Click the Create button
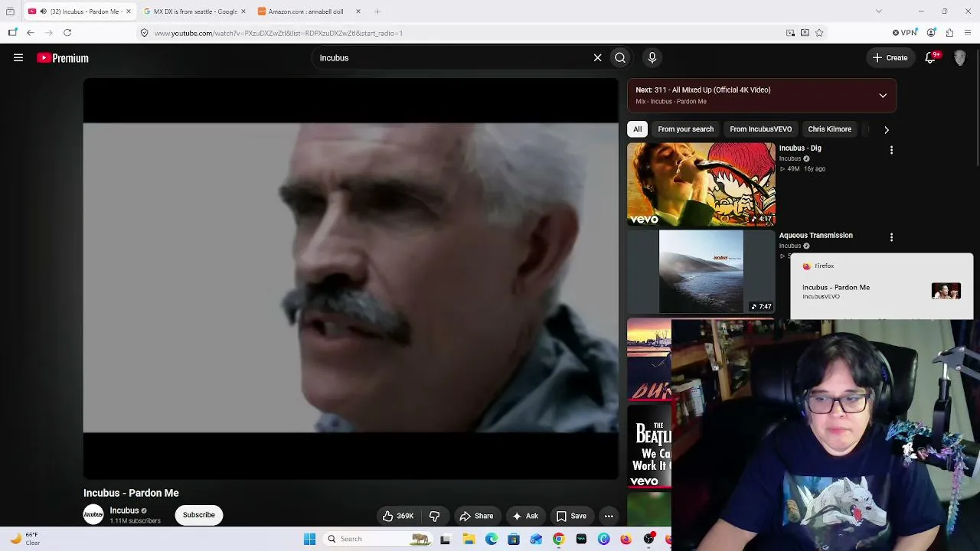This screenshot has width=980, height=551. coord(890,57)
